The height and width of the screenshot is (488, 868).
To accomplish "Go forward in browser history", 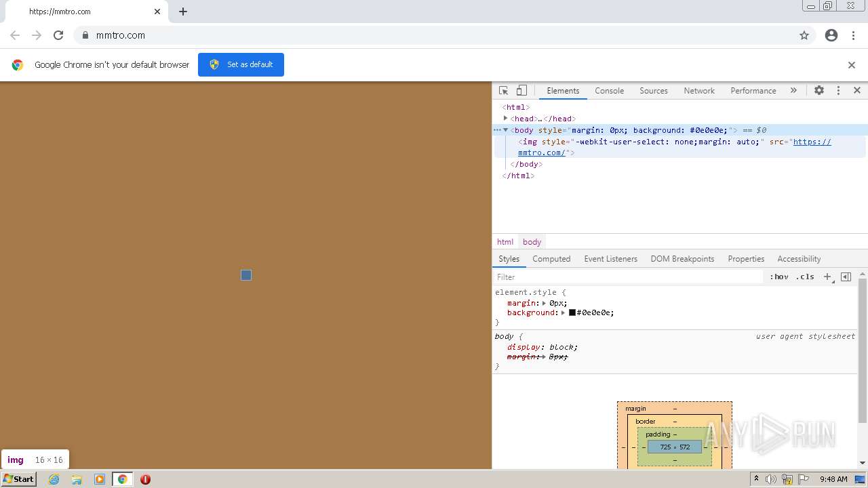I will click(37, 35).
